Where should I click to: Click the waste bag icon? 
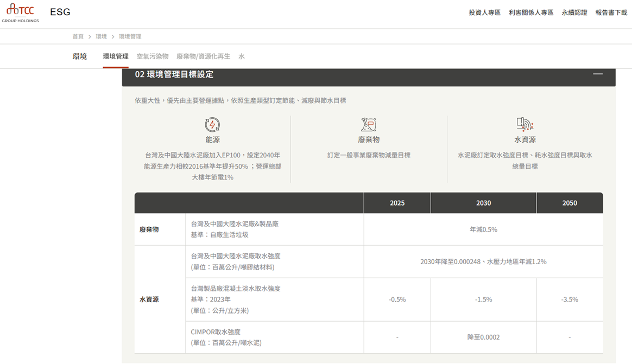(369, 125)
